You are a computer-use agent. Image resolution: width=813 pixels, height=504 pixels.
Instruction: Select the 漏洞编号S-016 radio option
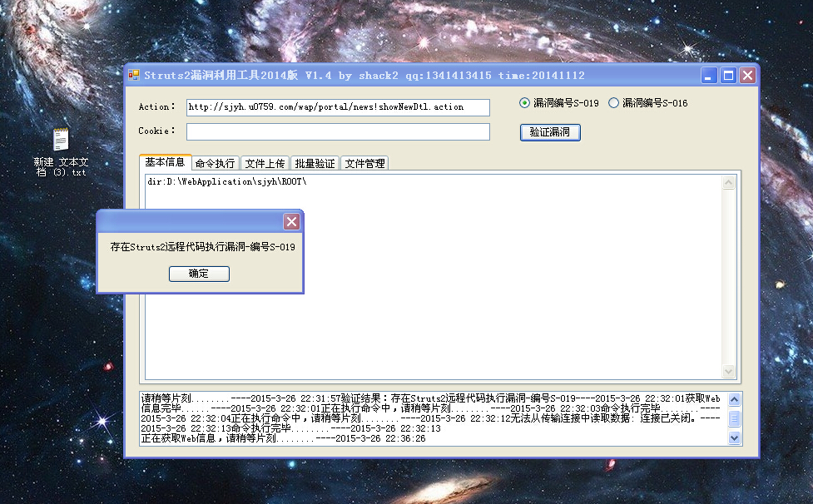(648, 103)
